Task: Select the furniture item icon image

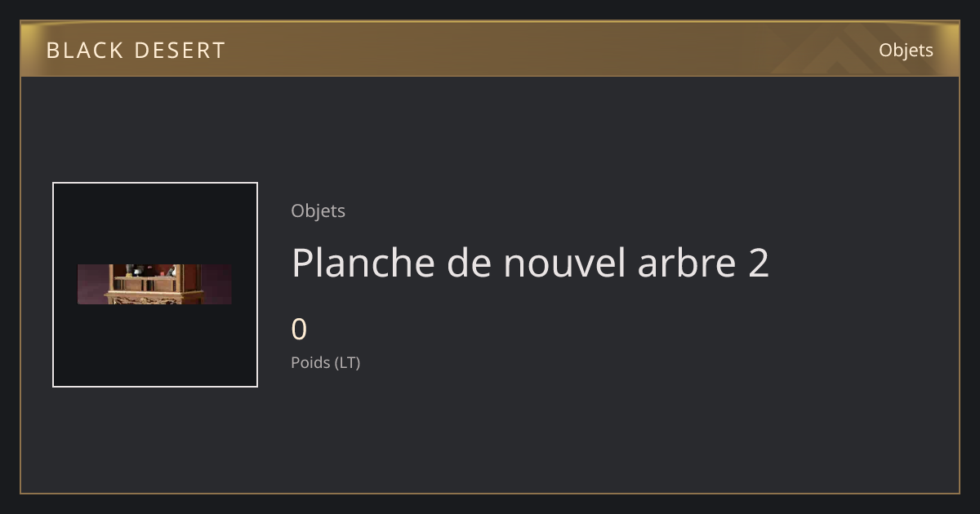Action: click(154, 284)
